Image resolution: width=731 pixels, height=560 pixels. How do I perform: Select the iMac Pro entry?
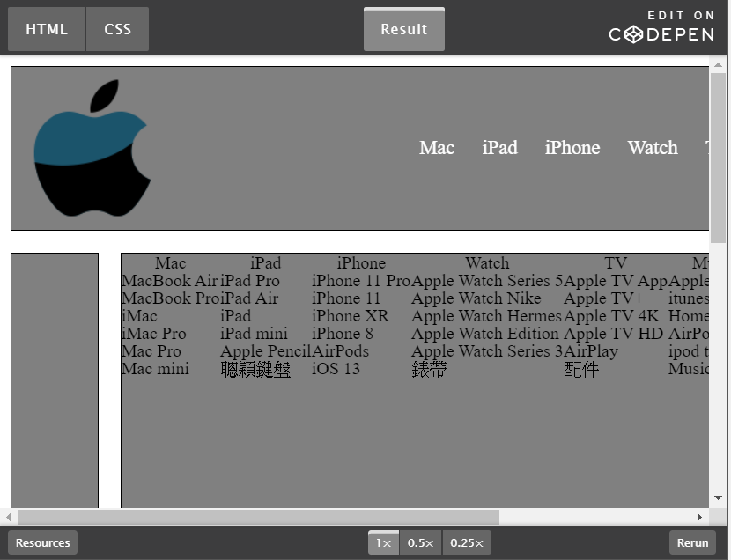(154, 334)
